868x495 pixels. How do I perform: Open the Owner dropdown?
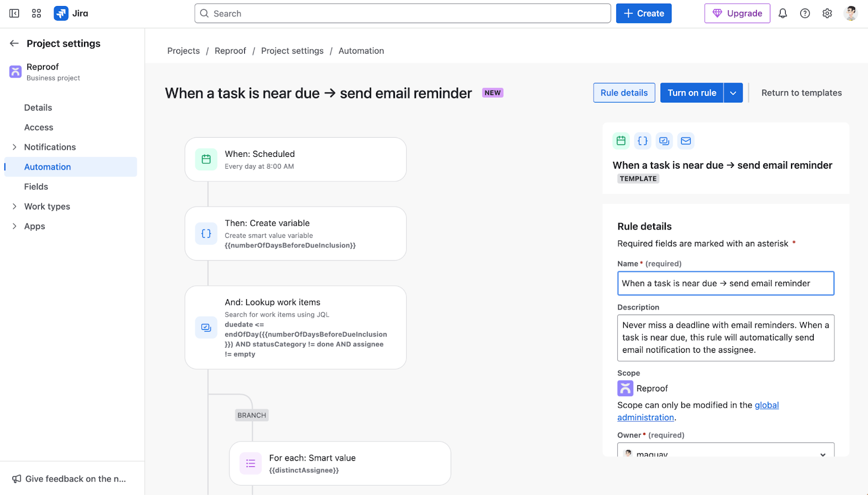[x=725, y=452]
